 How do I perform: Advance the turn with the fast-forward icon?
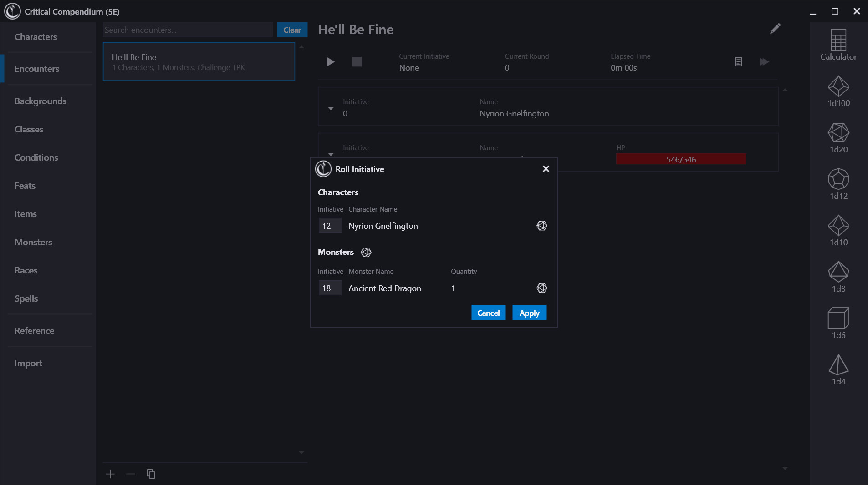765,62
